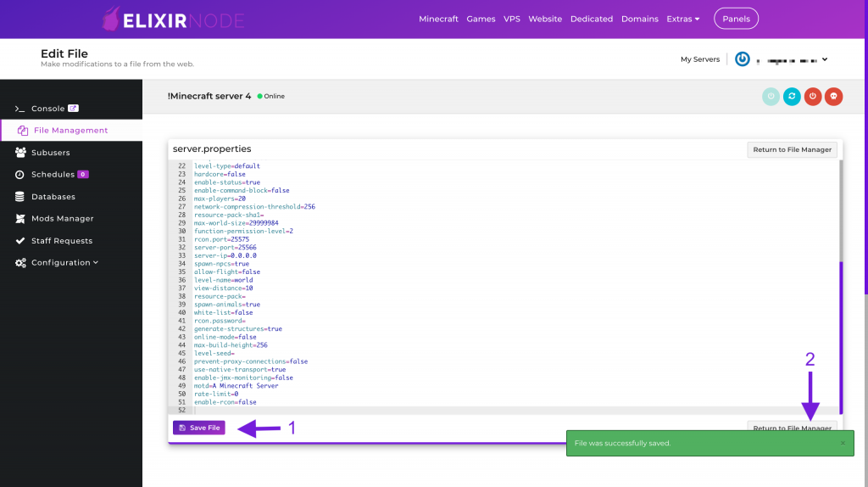Click the hardcore=false line
This screenshot has width=868, height=487.
[220, 174]
